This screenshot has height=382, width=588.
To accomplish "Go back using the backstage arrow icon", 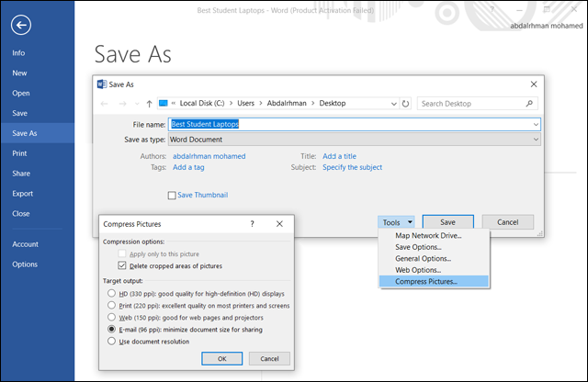I will point(21,25).
